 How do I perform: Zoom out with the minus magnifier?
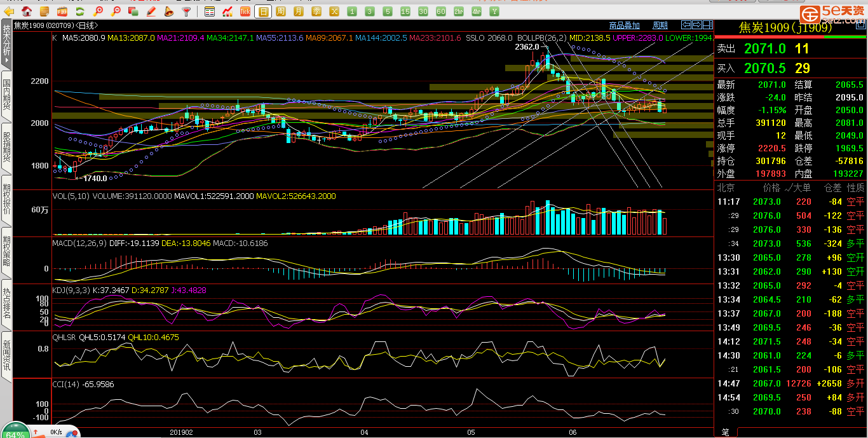(116, 11)
